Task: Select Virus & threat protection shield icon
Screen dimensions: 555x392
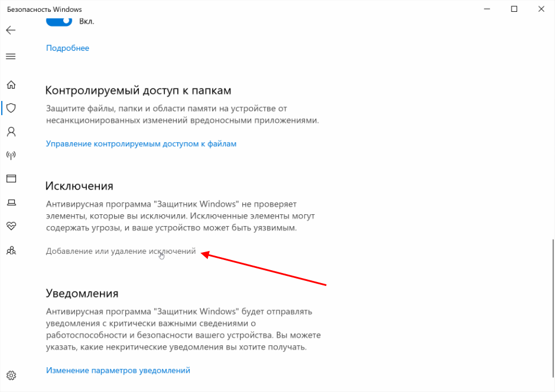Action: (11, 108)
